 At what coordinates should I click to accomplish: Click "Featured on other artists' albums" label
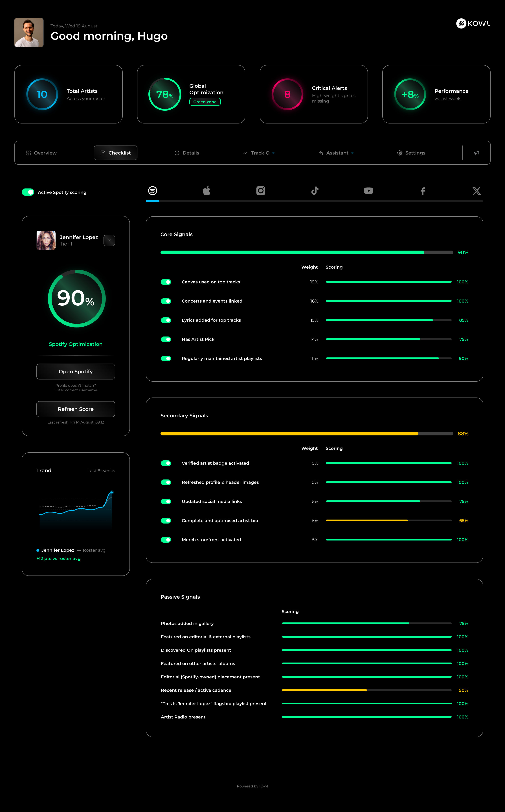[x=198, y=664]
